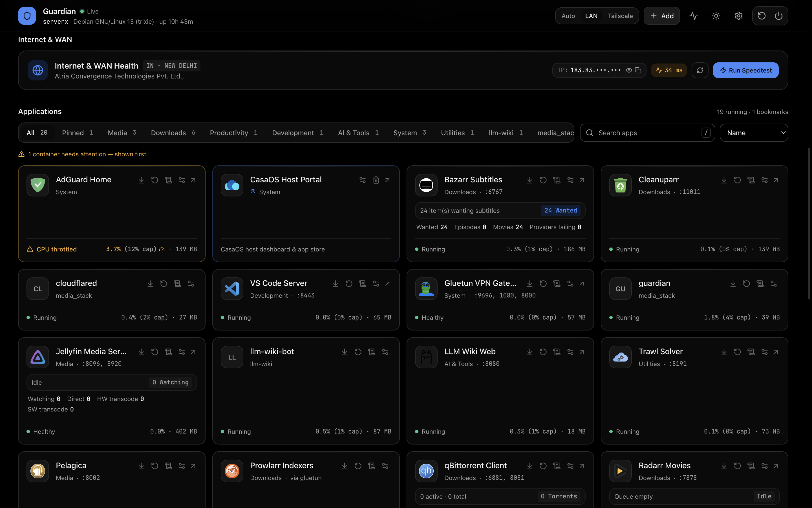Viewport: 812px width, 508px height.
Task: Switch network mode to Auto
Action: [x=568, y=16]
